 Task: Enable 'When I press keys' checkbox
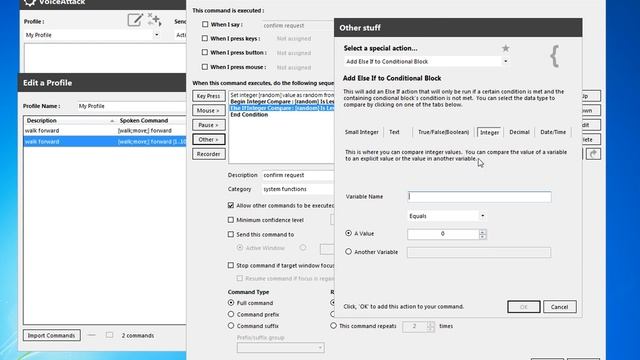coord(205,38)
